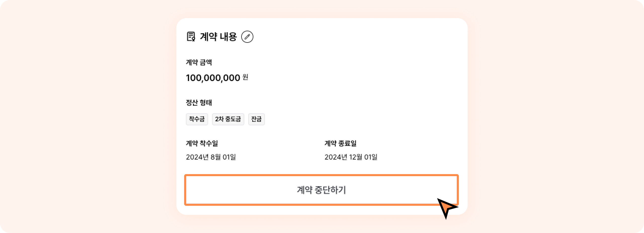Viewport: 644px width, 233px height.
Task: Click the 계약 금액 label
Action: click(x=199, y=62)
